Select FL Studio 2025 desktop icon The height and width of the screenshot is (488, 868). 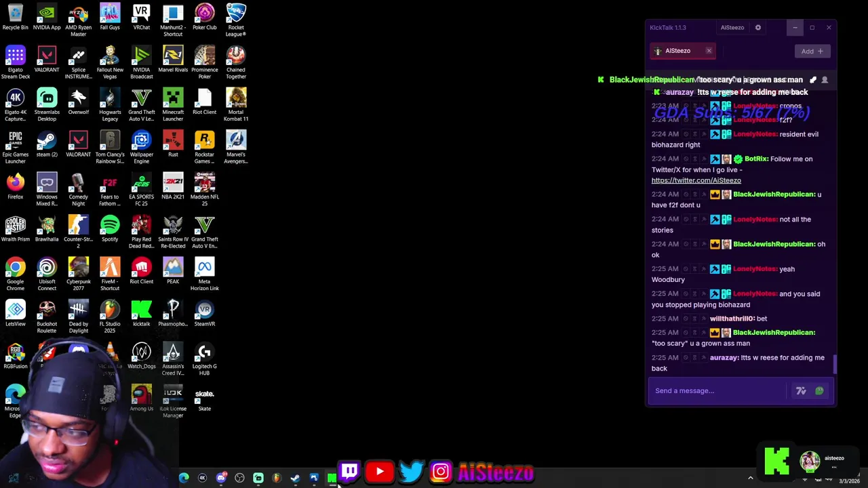(110, 317)
